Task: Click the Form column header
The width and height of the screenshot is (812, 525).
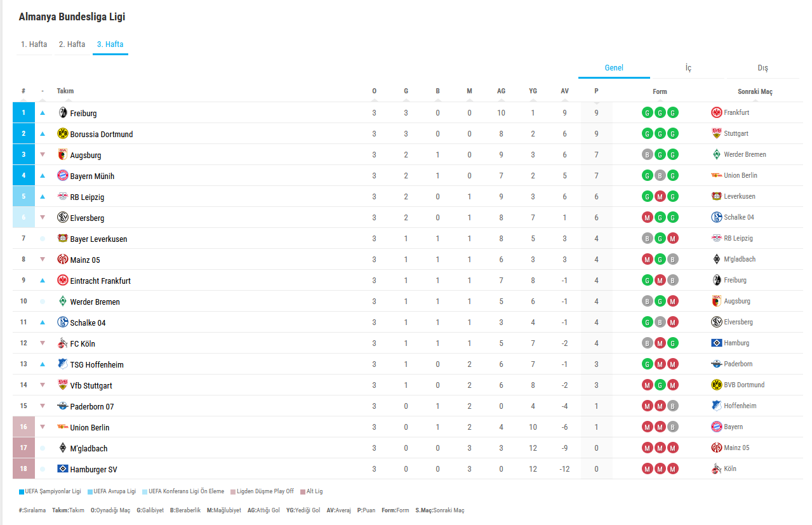Action: click(x=660, y=91)
